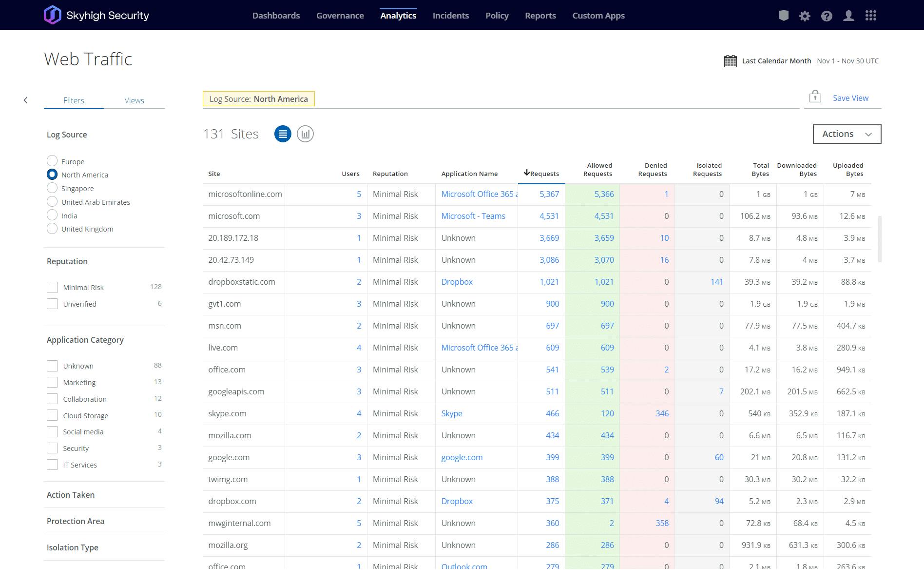Switch to the Views tab
924x585 pixels.
click(x=134, y=100)
